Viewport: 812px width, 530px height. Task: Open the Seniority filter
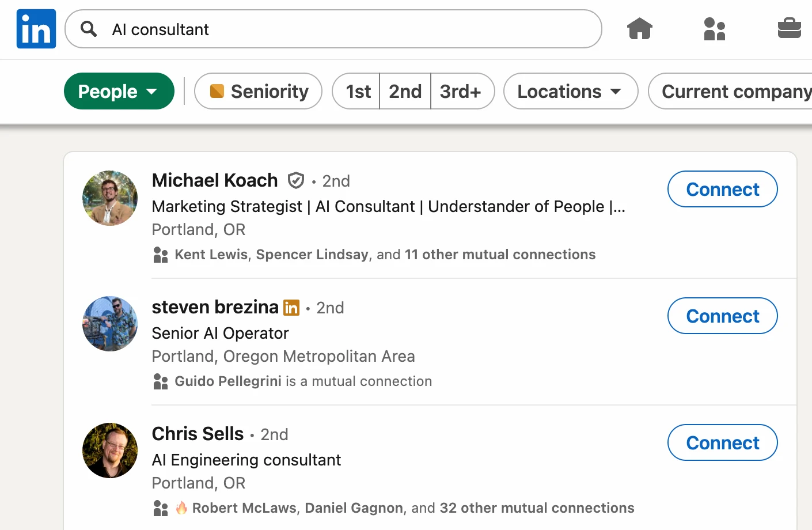click(257, 91)
